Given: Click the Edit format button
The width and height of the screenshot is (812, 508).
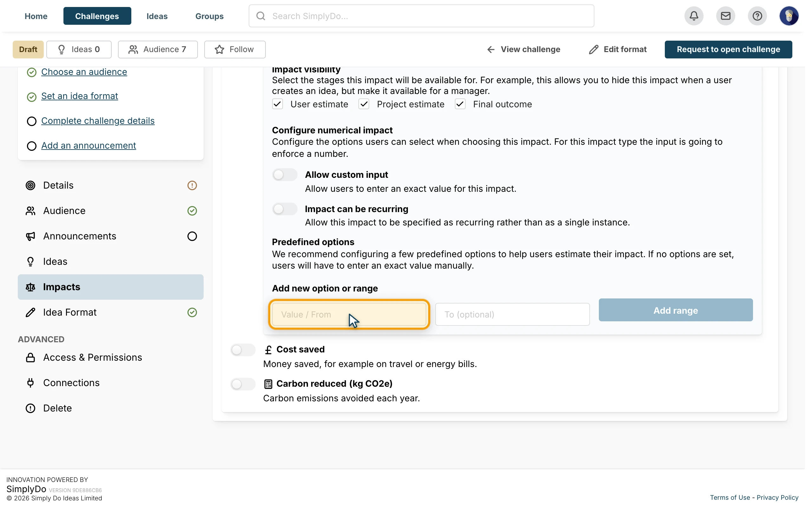Looking at the screenshot, I should point(618,50).
